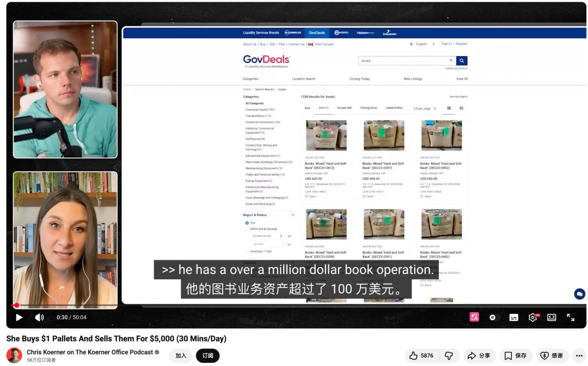This screenshot has height=366, width=588.
Task: Click the Sign In link
Action: coord(446,44)
